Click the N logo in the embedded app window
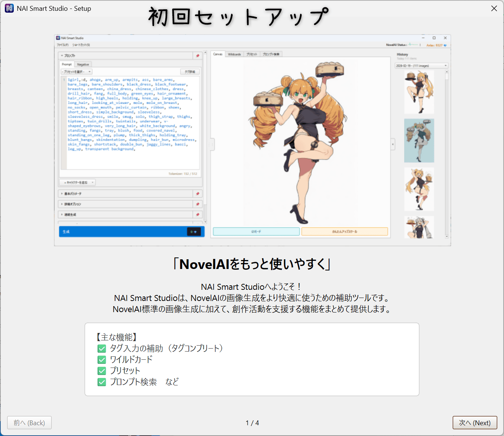Viewport: 504px width, 436px height. coord(58,38)
